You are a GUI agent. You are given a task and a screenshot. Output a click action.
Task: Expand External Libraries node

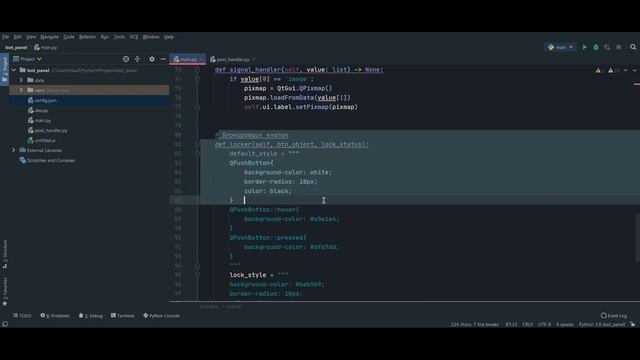tap(13, 150)
